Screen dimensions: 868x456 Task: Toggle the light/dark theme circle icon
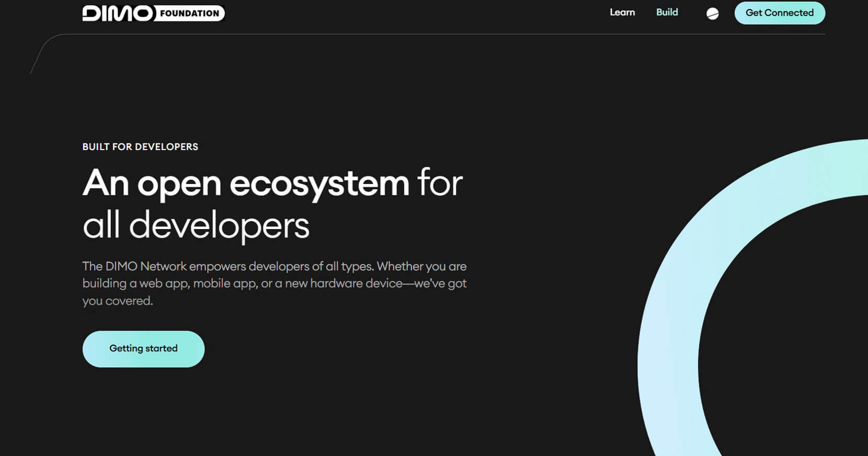[x=712, y=14]
